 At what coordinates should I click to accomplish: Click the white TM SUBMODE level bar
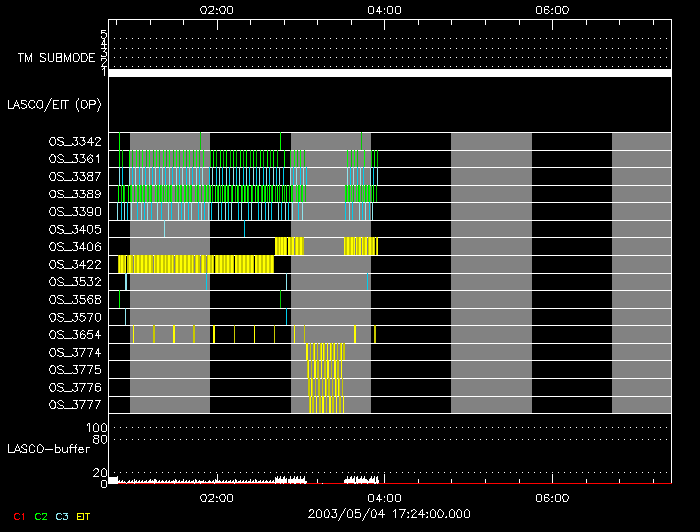click(388, 73)
